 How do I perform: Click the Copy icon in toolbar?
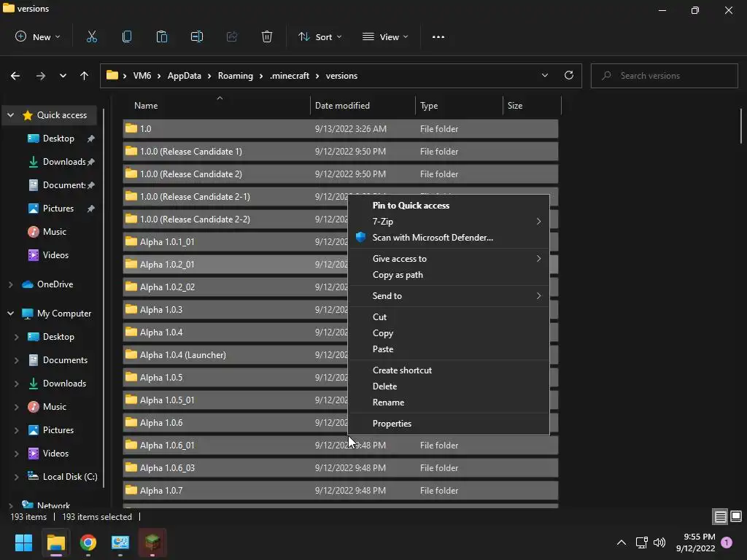127,36
